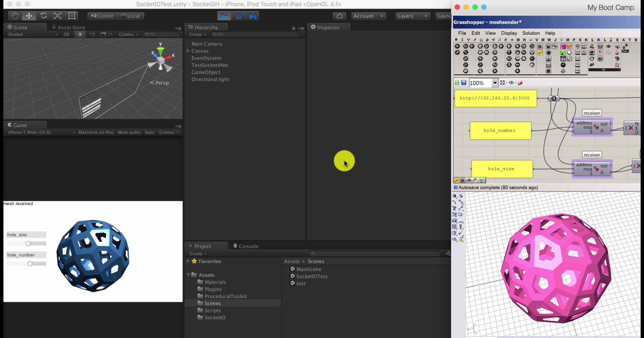The image size is (644, 338).
Task: Click the green sprout icon on Grasshopper canvas
Action: (x=482, y=180)
